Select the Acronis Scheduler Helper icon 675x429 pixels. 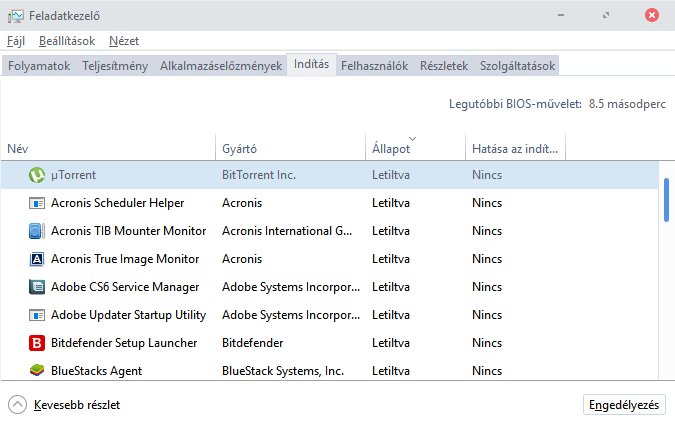click(x=37, y=203)
